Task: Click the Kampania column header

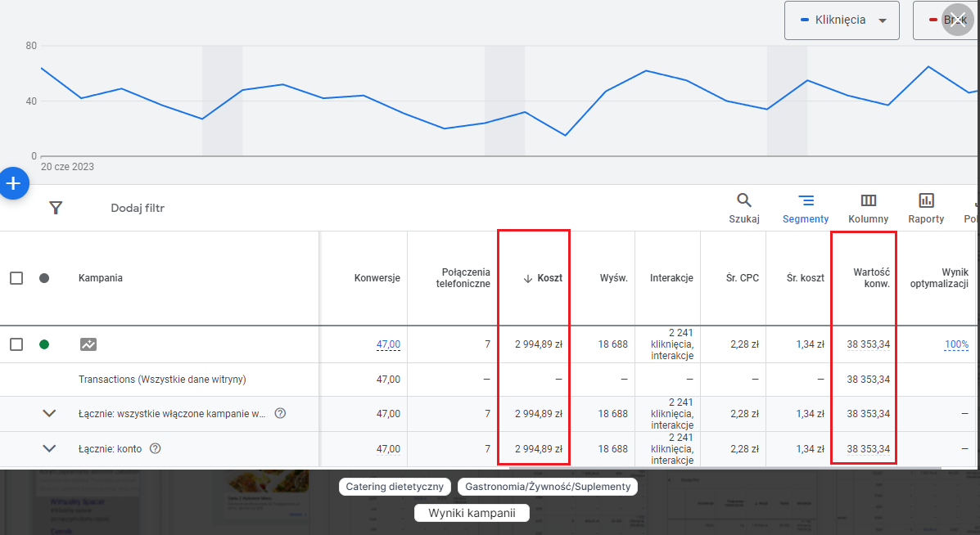Action: 101,278
